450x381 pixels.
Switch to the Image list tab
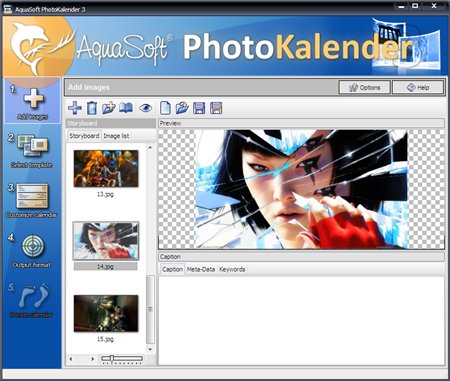coord(116,136)
